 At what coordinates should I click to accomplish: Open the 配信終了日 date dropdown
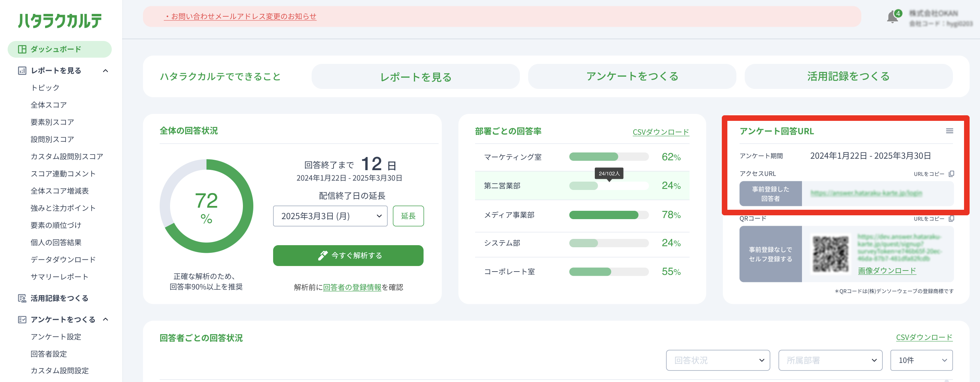[x=330, y=216]
